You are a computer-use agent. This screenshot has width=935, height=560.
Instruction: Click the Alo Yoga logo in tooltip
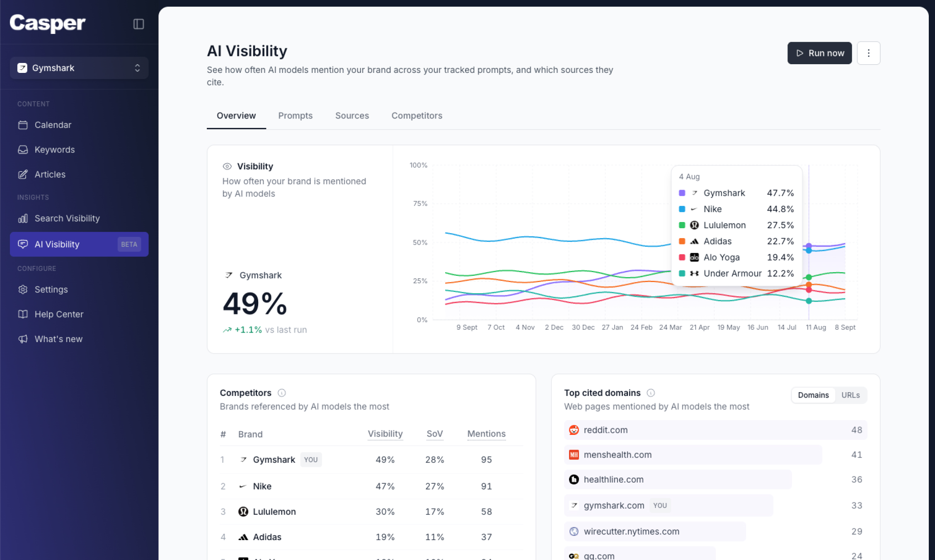coord(694,257)
